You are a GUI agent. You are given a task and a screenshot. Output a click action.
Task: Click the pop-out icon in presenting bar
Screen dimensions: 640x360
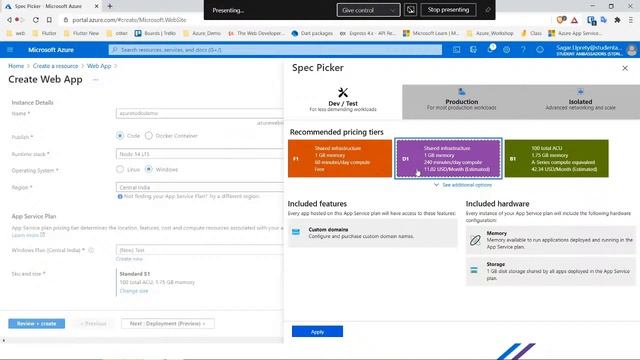tap(410, 10)
